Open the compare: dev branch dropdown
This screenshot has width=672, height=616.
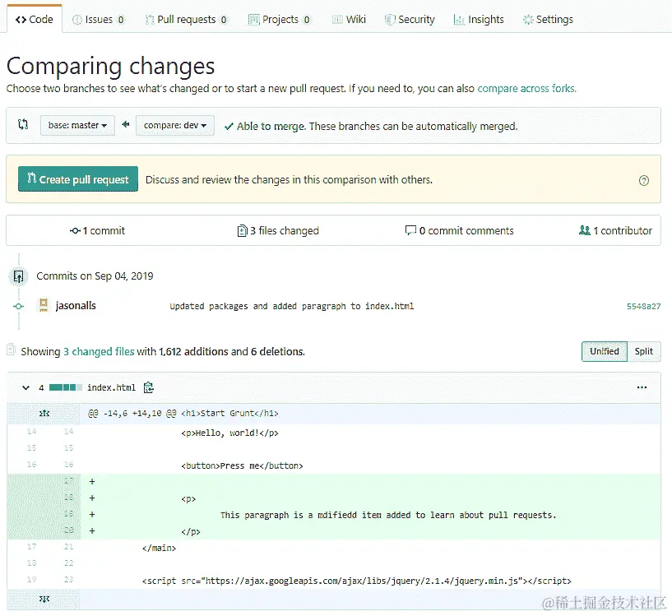(x=175, y=125)
